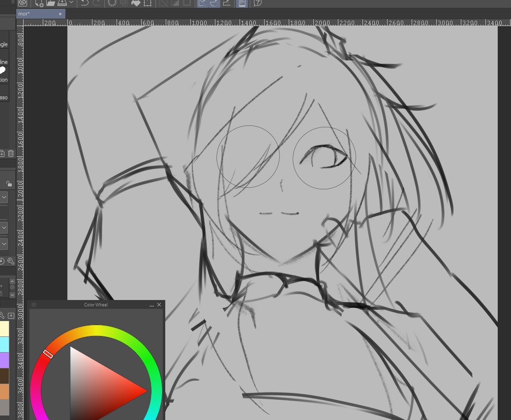Screen dimensions: 511x420
Task: Toggle the smartphone companion mode icon
Action: click(x=242, y=3)
